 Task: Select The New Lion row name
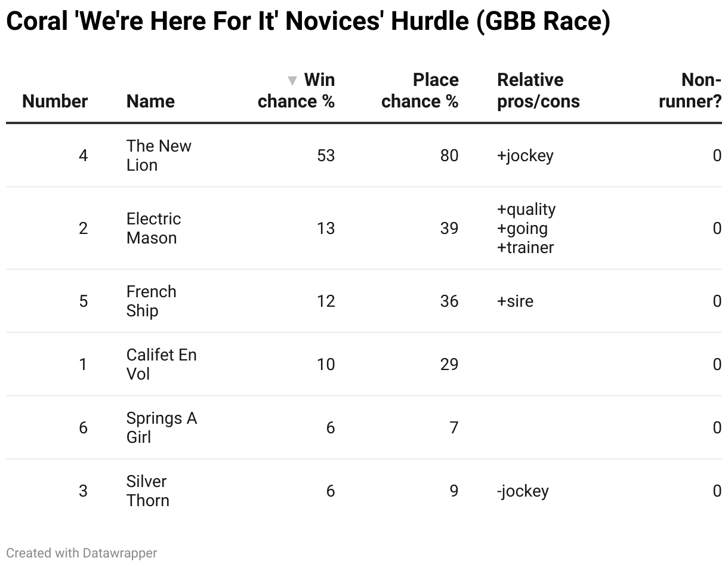[x=159, y=155]
